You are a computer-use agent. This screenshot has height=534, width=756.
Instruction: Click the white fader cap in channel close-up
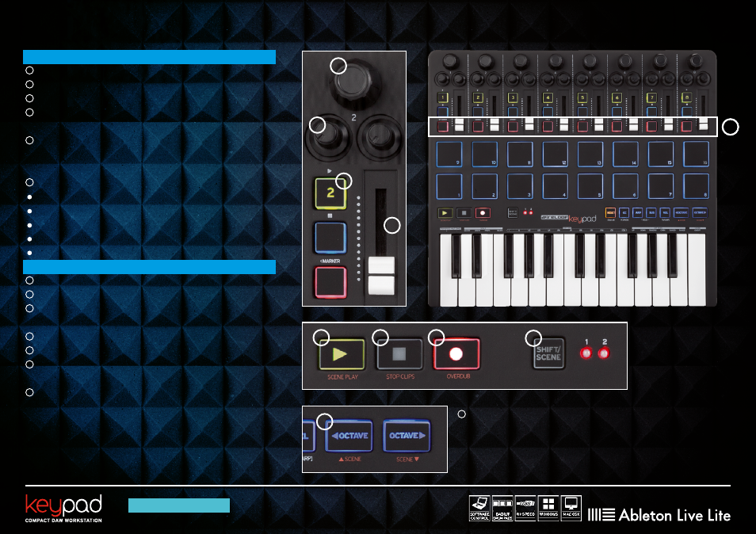381,276
